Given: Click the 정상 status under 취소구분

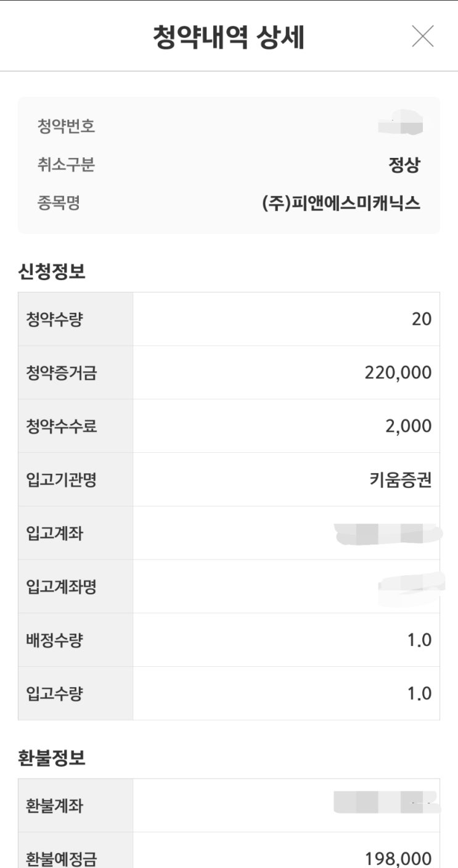Looking at the screenshot, I should (x=404, y=165).
